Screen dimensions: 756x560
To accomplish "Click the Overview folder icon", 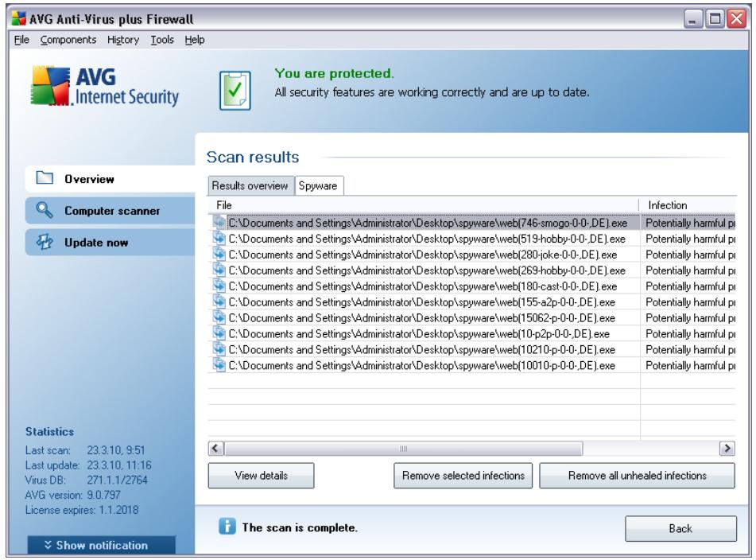I will [45, 178].
